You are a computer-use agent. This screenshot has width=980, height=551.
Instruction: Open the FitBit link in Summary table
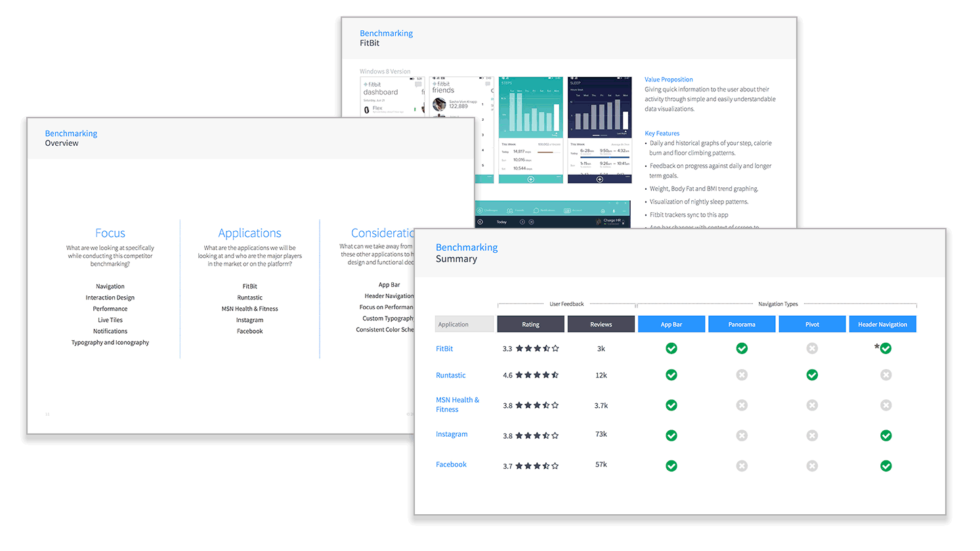pos(444,349)
